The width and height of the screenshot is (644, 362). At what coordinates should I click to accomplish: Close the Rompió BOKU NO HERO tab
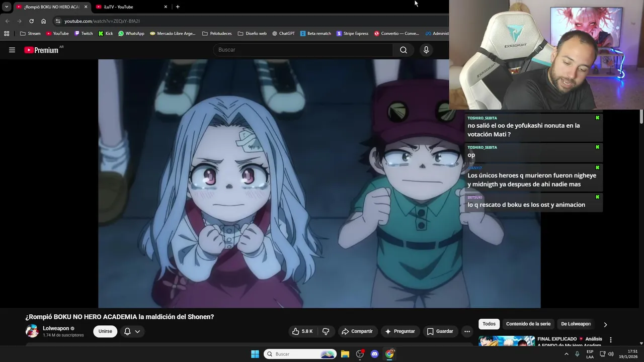click(x=86, y=7)
